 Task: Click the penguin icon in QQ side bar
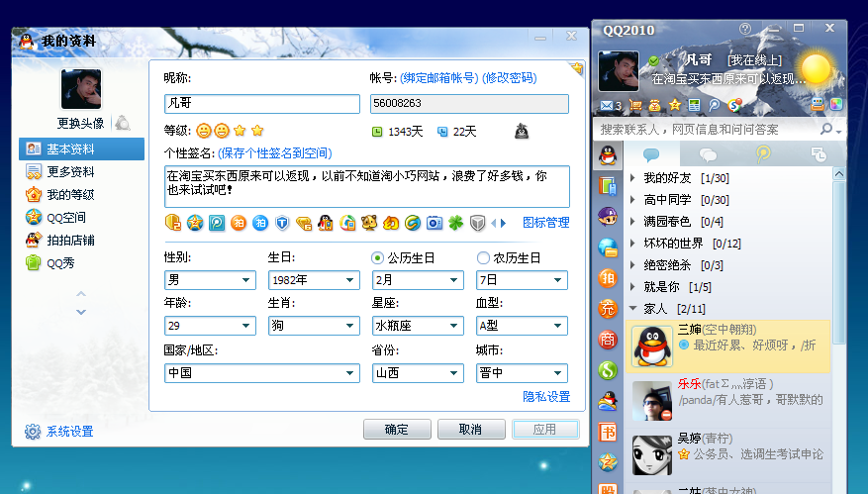click(x=608, y=155)
